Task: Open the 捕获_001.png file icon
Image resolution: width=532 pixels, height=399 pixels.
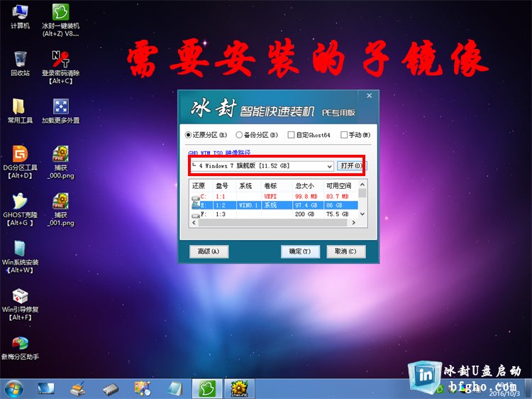Action: click(x=61, y=209)
